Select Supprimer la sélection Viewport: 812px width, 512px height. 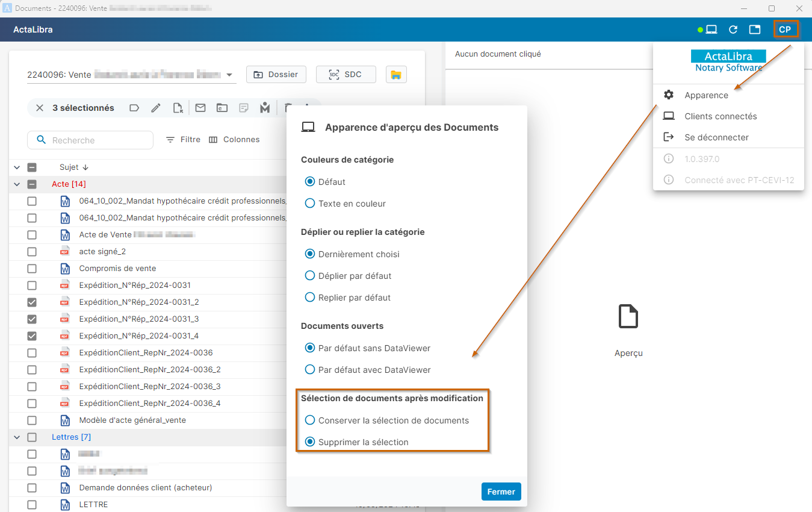pyautogui.click(x=310, y=442)
